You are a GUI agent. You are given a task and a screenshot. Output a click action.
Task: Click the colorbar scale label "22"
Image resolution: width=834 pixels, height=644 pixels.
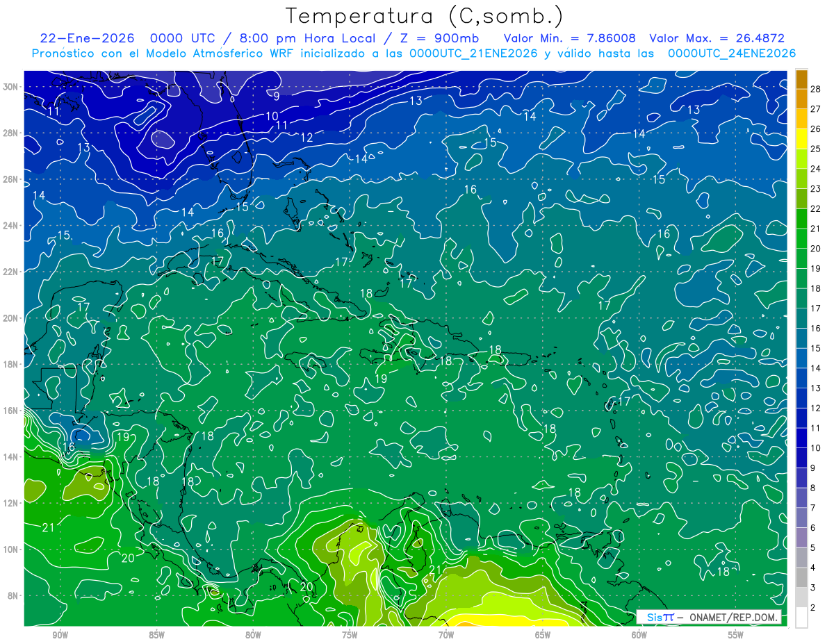(x=816, y=208)
